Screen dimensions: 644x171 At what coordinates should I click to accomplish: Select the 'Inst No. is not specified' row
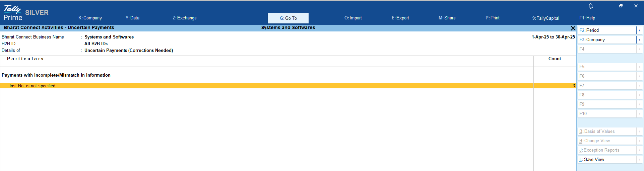click(33, 86)
